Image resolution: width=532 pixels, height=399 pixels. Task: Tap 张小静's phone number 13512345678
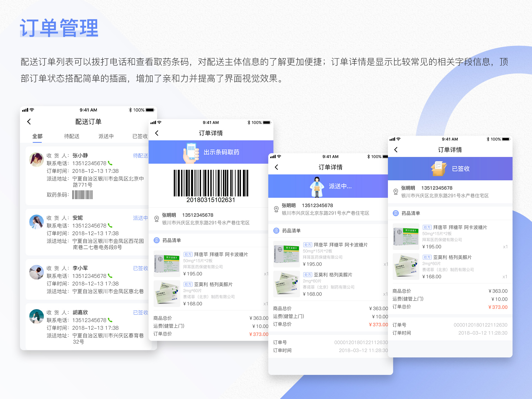[x=89, y=163]
